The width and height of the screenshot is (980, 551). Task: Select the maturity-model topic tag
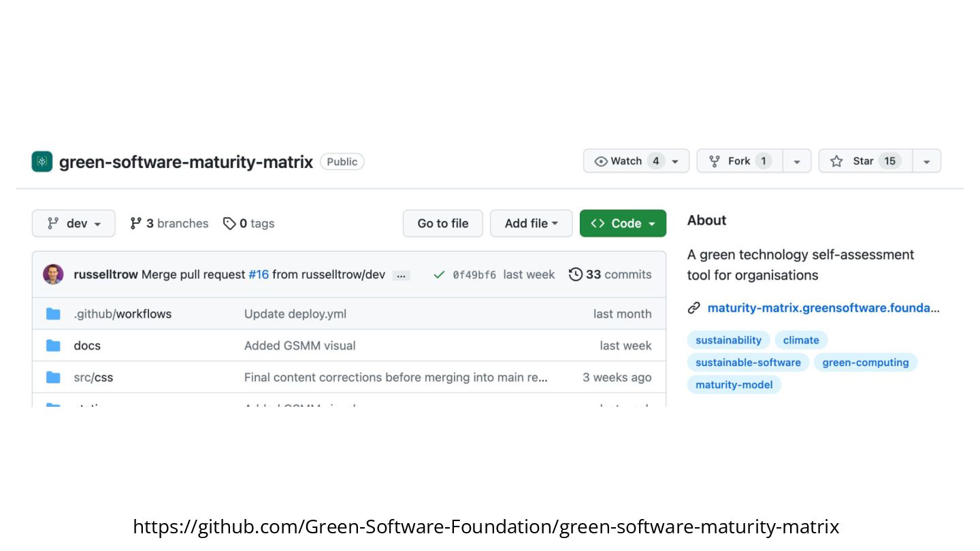coord(734,384)
